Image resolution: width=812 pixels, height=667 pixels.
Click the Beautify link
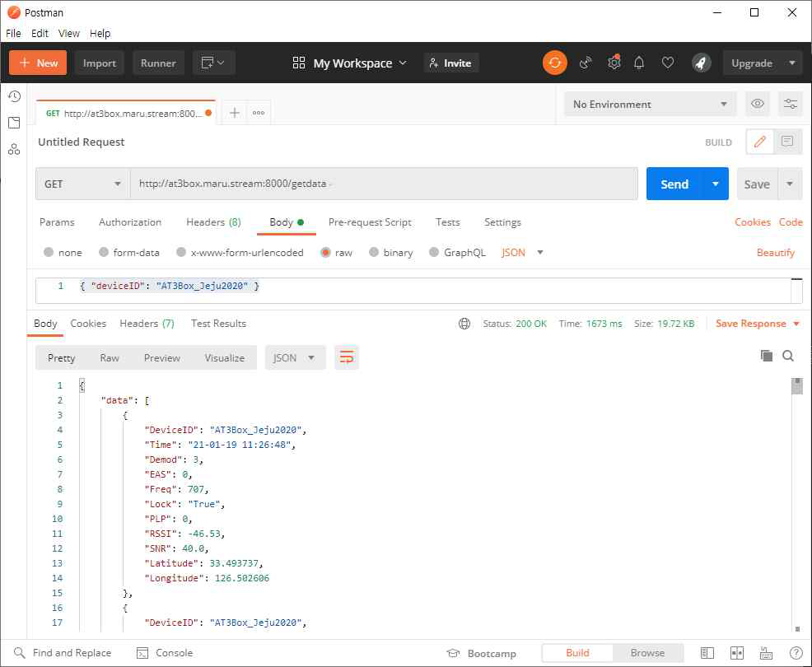pyautogui.click(x=775, y=252)
